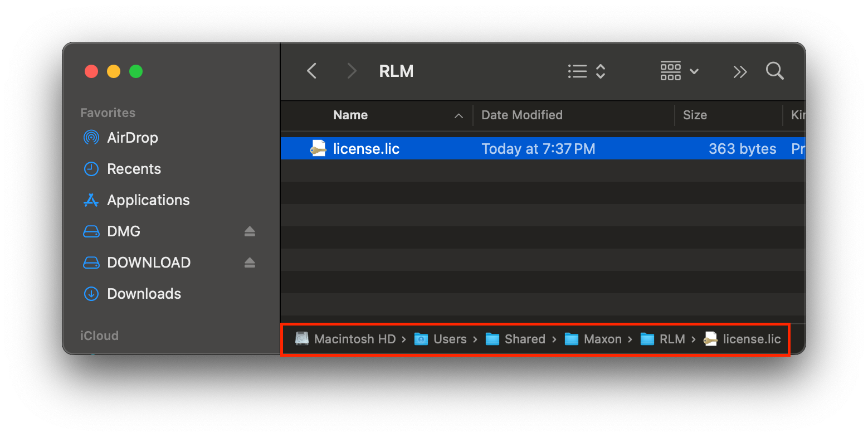Select Recents in the Favorites sidebar
The height and width of the screenshot is (437, 868).
pyautogui.click(x=134, y=169)
